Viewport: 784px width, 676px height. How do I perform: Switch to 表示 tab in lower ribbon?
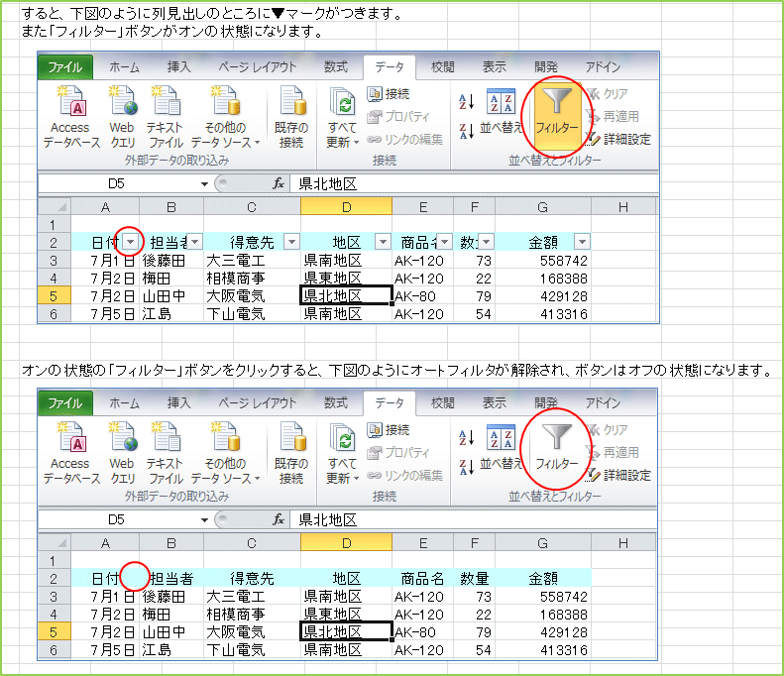494,403
